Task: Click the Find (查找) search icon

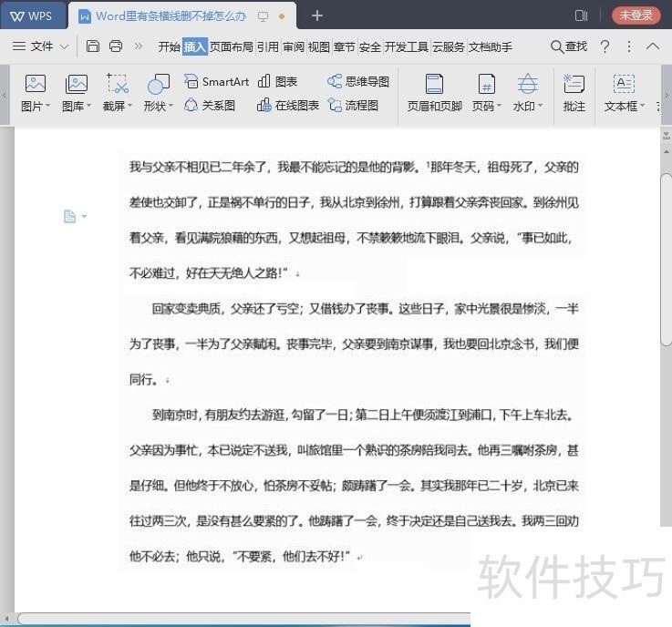Action: pyautogui.click(x=568, y=46)
